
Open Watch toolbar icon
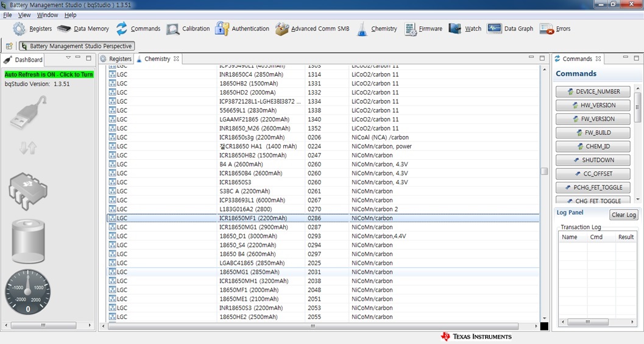[x=455, y=29]
